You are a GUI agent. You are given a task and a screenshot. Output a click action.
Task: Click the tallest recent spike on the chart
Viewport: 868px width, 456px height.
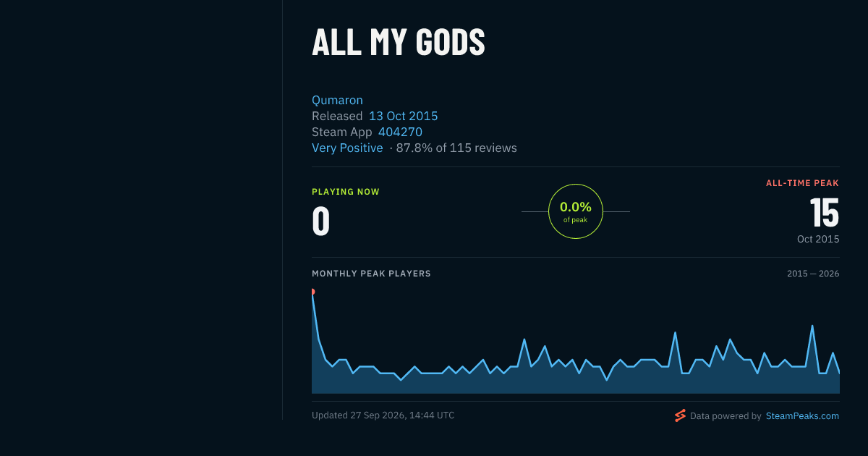812,326
